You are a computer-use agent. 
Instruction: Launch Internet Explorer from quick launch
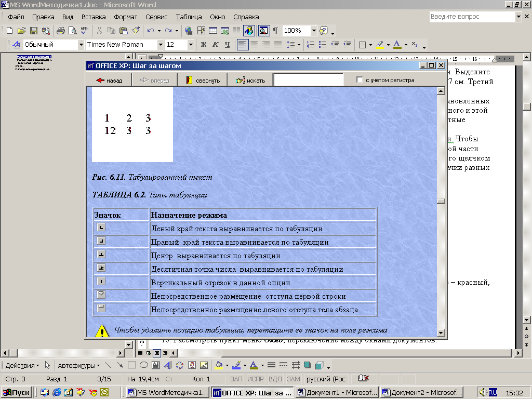[56, 393]
